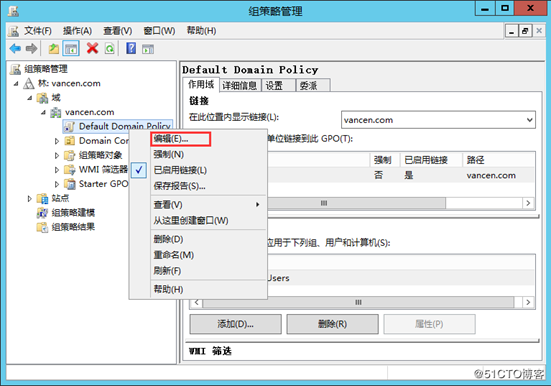This screenshot has height=386, width=551.
Task: Click the 站点 sites folder icon
Action: [x=43, y=199]
